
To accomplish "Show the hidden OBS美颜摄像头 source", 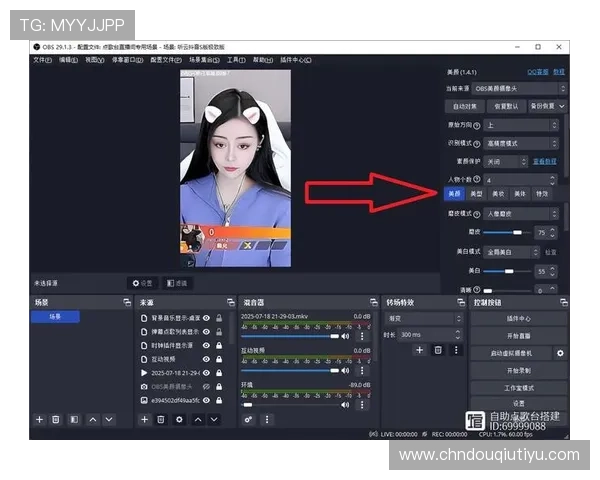I will click(206, 387).
